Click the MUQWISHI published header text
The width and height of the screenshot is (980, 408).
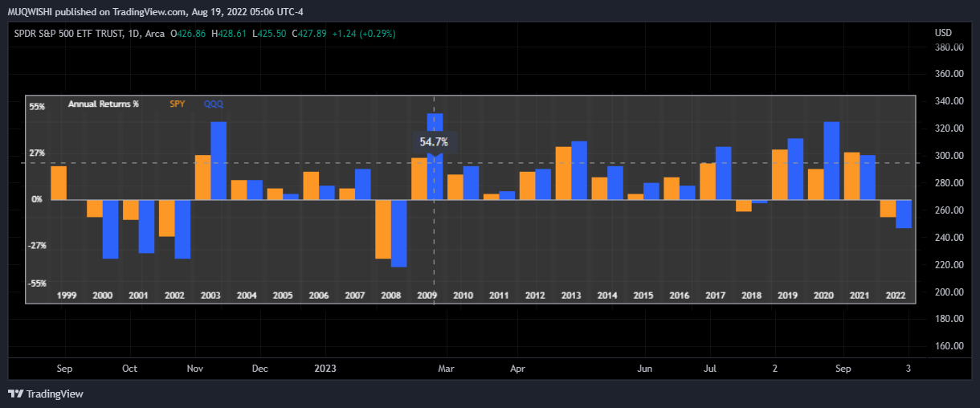coord(157,11)
